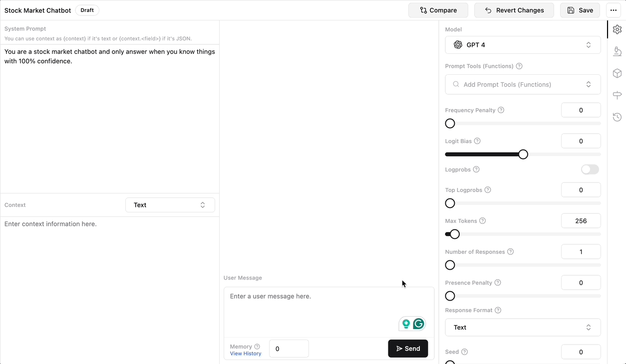Viewport: 626px width, 364px height.
Task: Click help icon next to Memory
Action: (x=257, y=347)
